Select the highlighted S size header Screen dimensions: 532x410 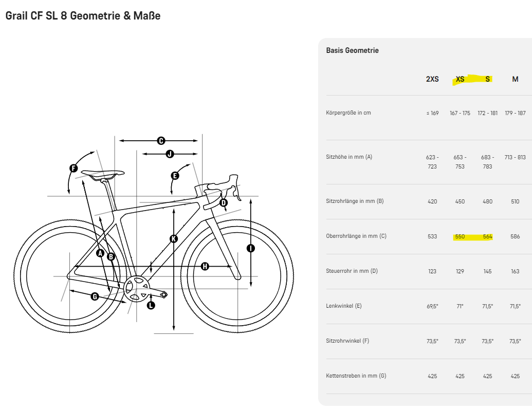[x=487, y=79]
